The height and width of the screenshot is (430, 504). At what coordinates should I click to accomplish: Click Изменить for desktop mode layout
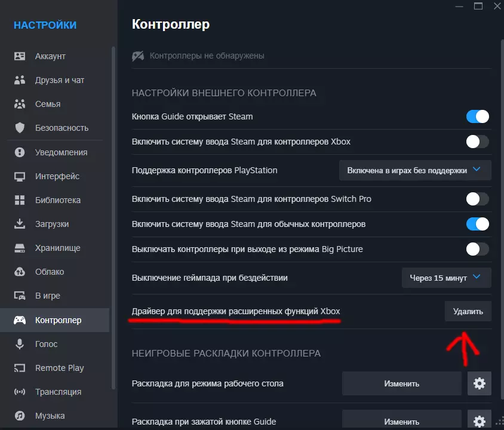(401, 383)
